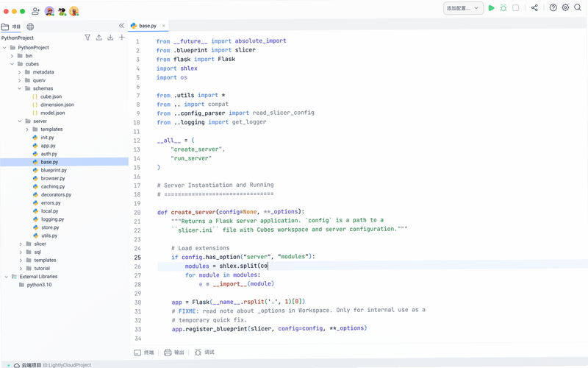
Task: Expand the bin folder
Action: pyautogui.click(x=12, y=56)
